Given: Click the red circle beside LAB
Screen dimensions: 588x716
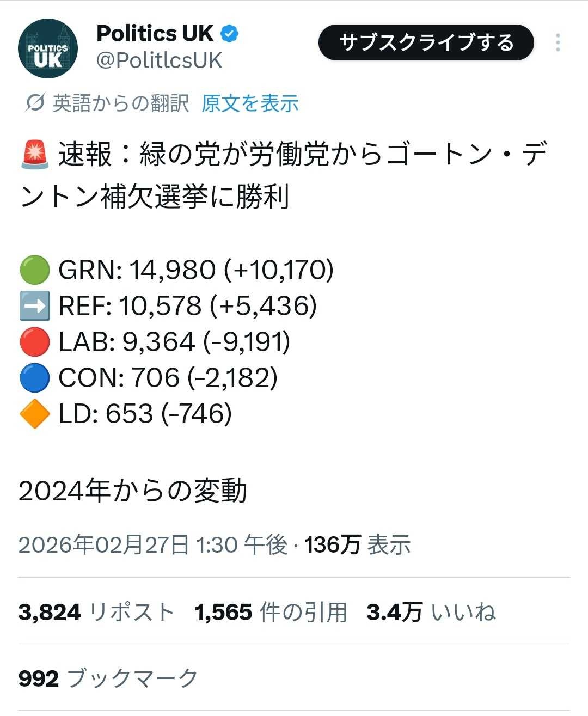Looking at the screenshot, I should (x=35, y=342).
